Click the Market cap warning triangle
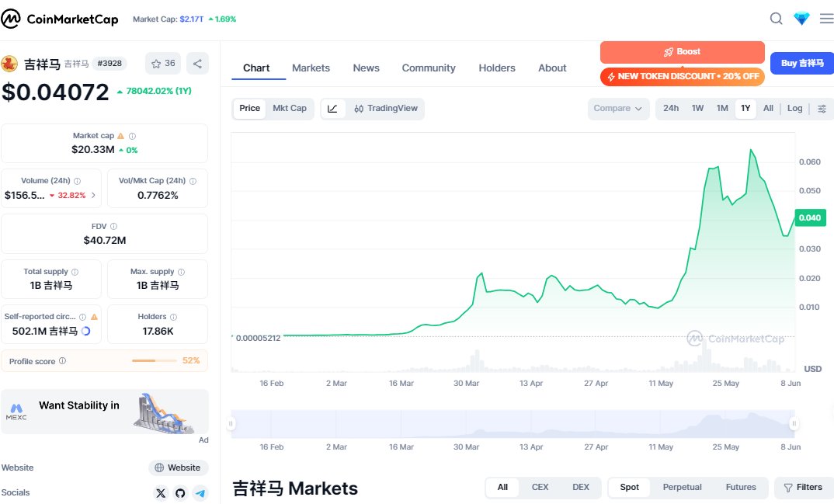 tap(120, 136)
